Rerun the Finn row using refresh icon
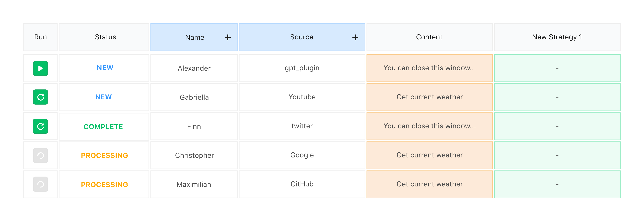The width and height of the screenshot is (644, 221). 41,126
